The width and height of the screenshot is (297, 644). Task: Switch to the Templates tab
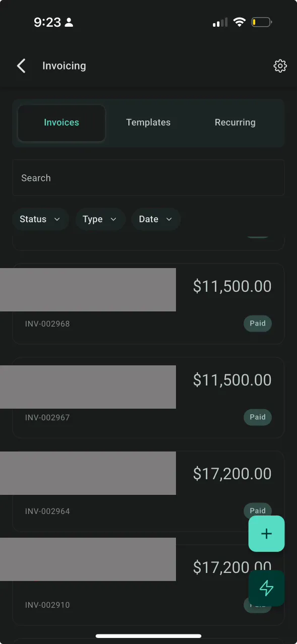click(148, 122)
